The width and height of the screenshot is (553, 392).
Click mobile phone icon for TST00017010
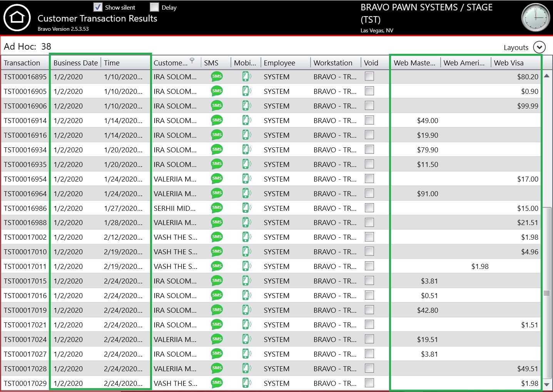246,252
